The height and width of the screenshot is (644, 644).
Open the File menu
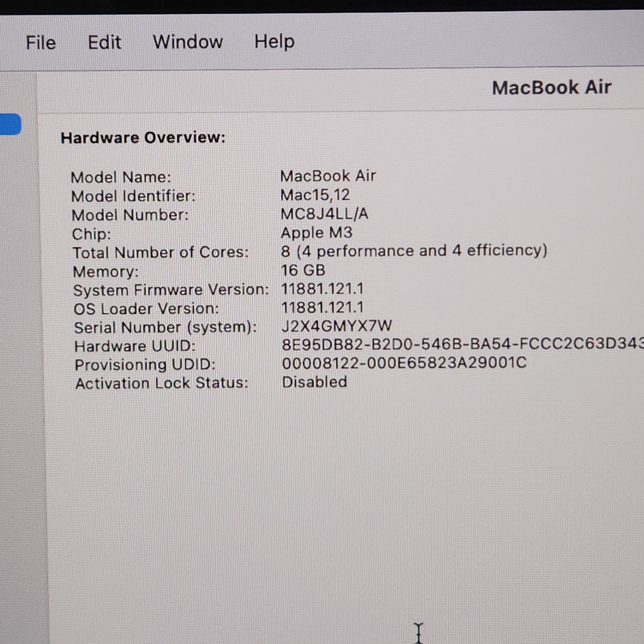(x=41, y=43)
